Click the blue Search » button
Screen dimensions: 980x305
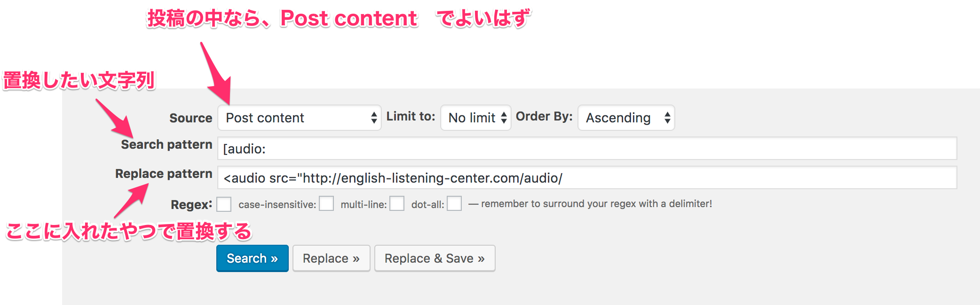tap(253, 258)
